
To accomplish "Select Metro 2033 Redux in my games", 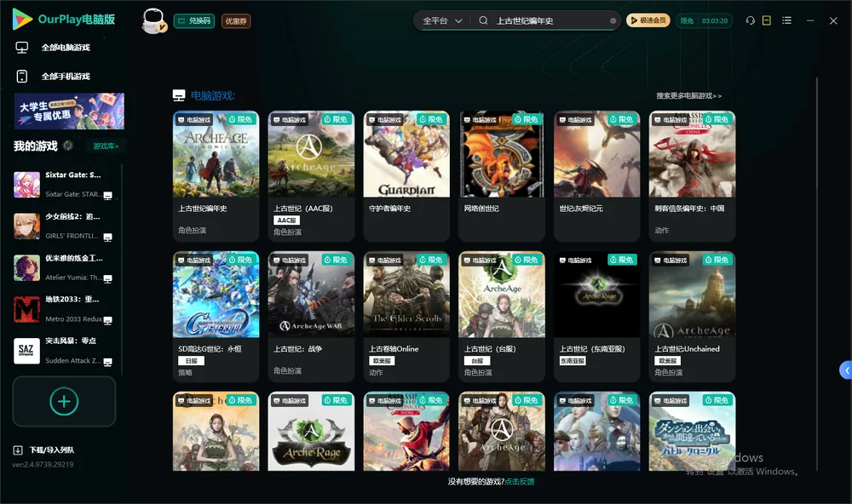I will (x=64, y=309).
